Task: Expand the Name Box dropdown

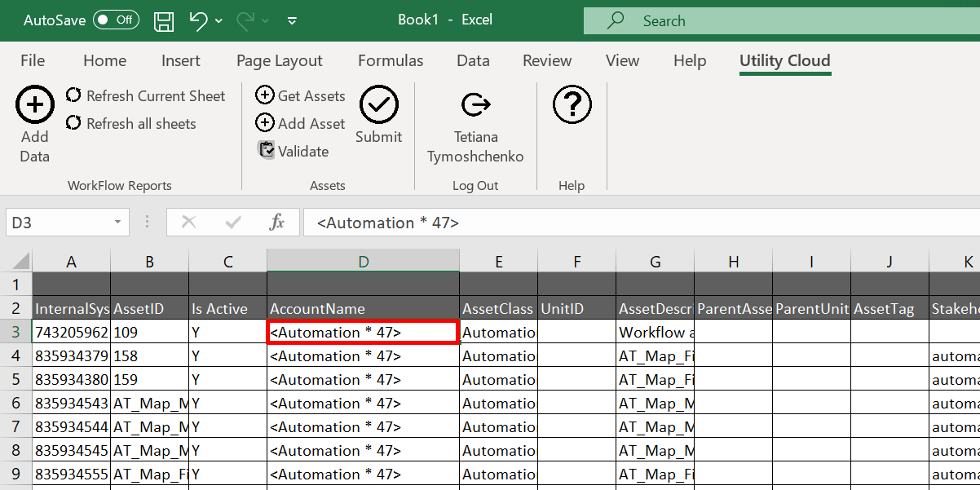Action: tap(119, 223)
